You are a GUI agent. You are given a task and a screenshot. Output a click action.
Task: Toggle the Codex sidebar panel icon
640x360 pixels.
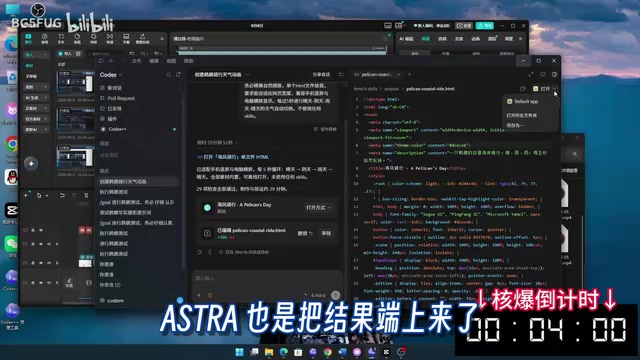[x=101, y=61]
